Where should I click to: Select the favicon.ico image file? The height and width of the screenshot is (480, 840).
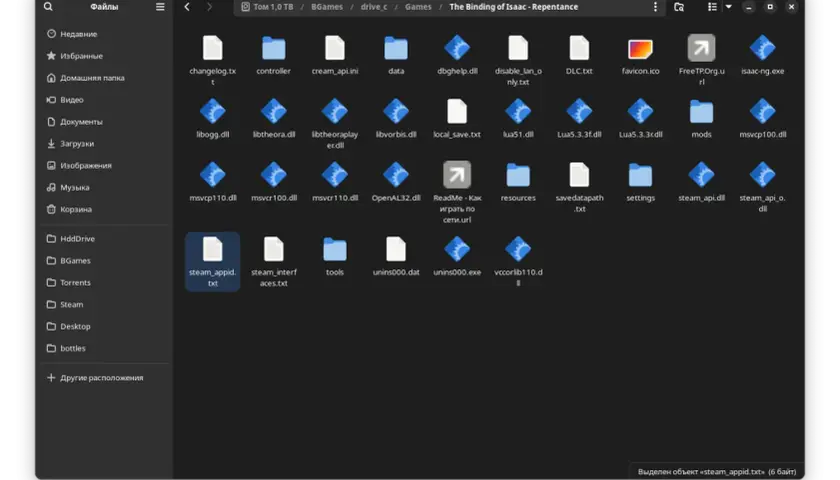point(640,55)
